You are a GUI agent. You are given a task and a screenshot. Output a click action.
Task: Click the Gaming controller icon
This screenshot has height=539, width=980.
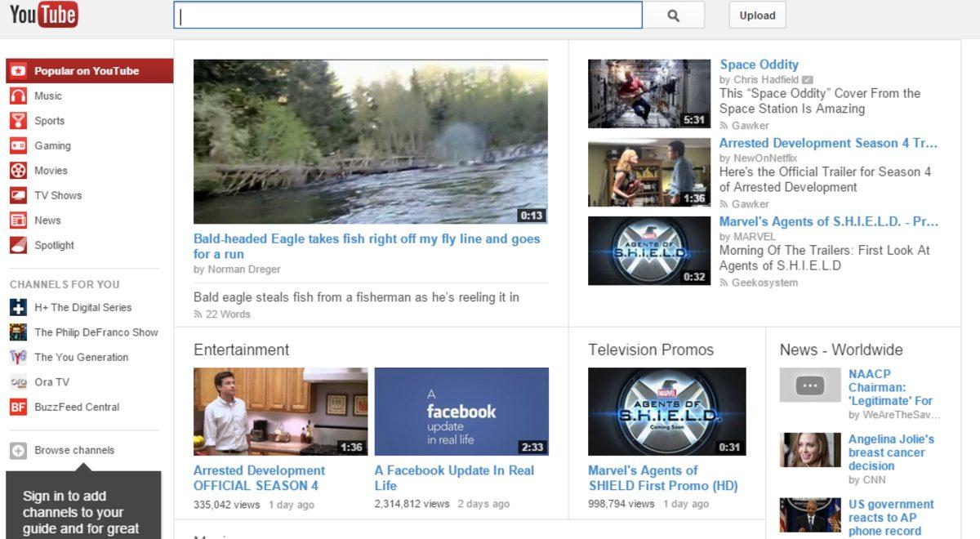pos(18,145)
